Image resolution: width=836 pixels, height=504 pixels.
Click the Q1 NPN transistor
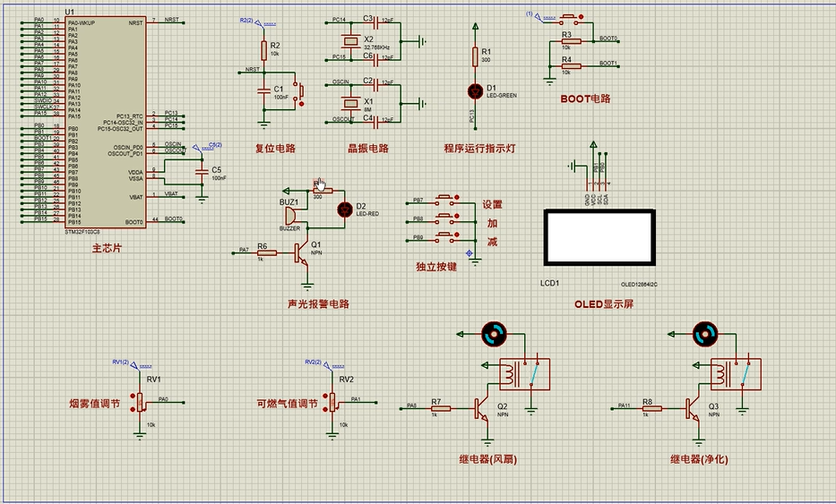click(x=301, y=253)
